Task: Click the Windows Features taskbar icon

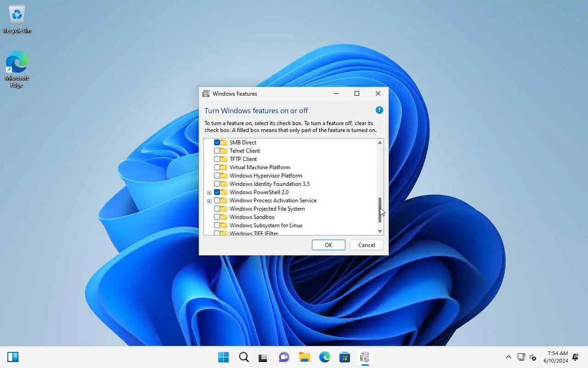Action: (365, 357)
